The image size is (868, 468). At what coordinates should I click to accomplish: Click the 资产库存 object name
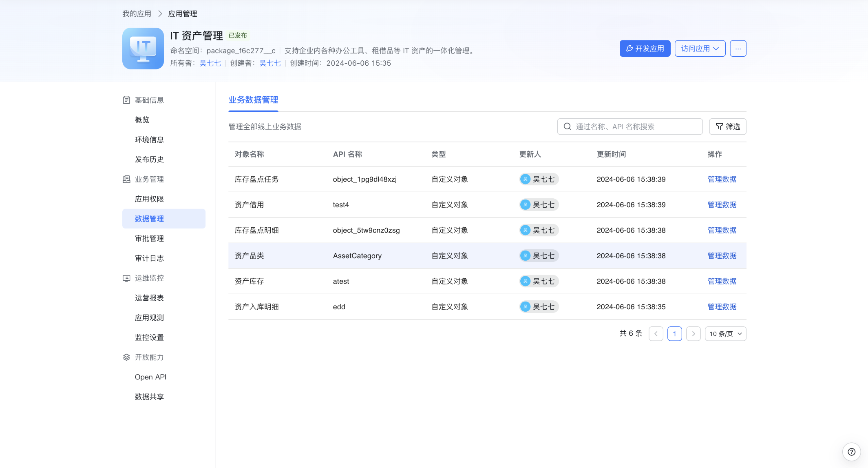[x=249, y=281]
